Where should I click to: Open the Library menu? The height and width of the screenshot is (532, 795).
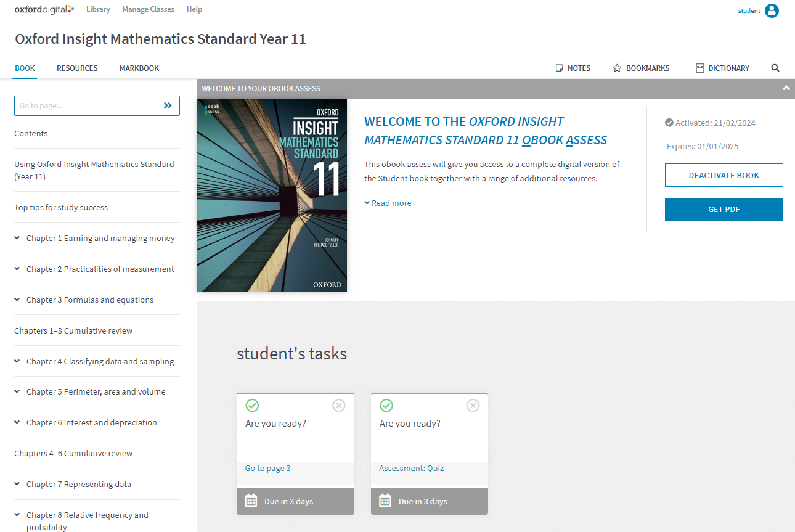(98, 9)
